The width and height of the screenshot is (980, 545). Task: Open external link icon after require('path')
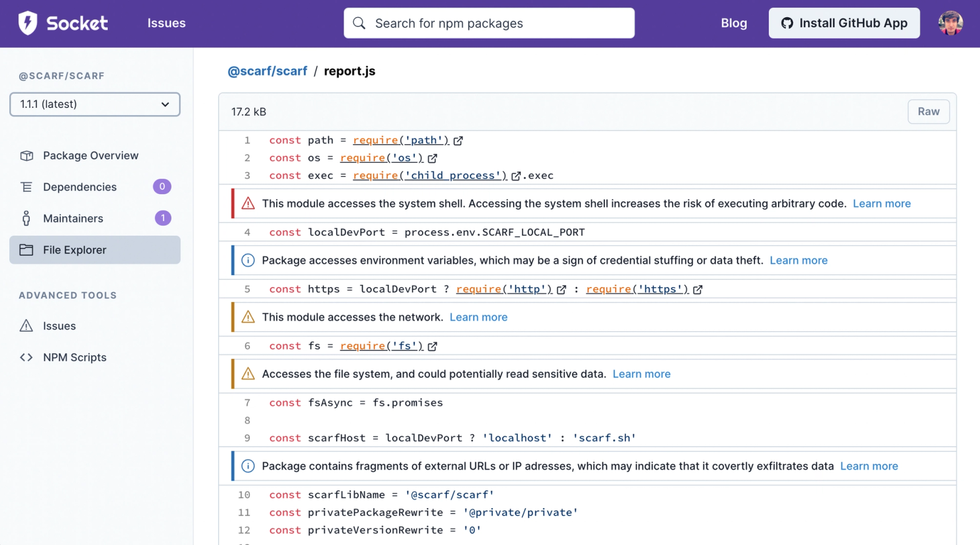458,141
